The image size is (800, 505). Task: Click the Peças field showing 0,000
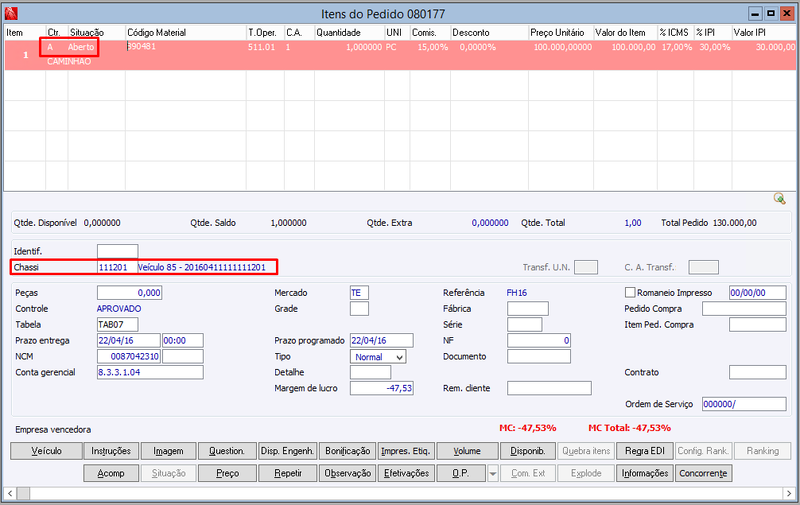click(x=129, y=293)
